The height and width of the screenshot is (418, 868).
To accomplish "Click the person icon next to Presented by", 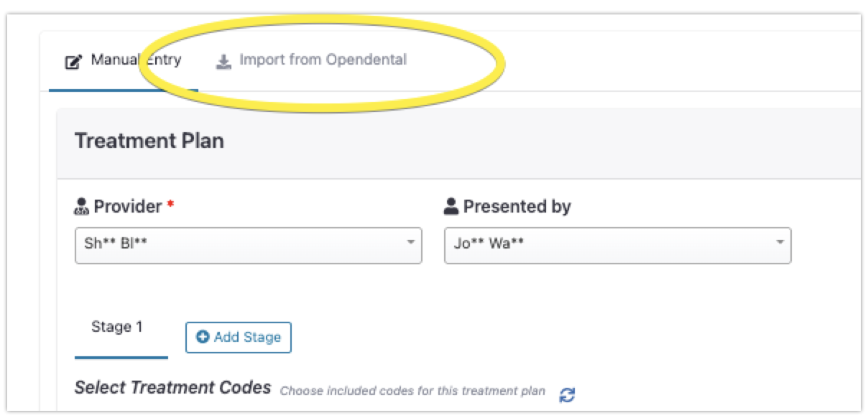I will [451, 208].
